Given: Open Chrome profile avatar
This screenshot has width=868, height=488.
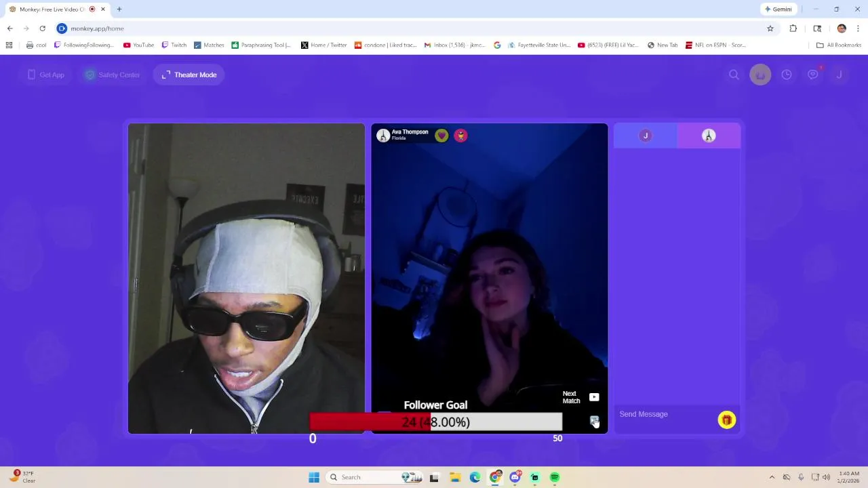Looking at the screenshot, I should [x=842, y=28].
